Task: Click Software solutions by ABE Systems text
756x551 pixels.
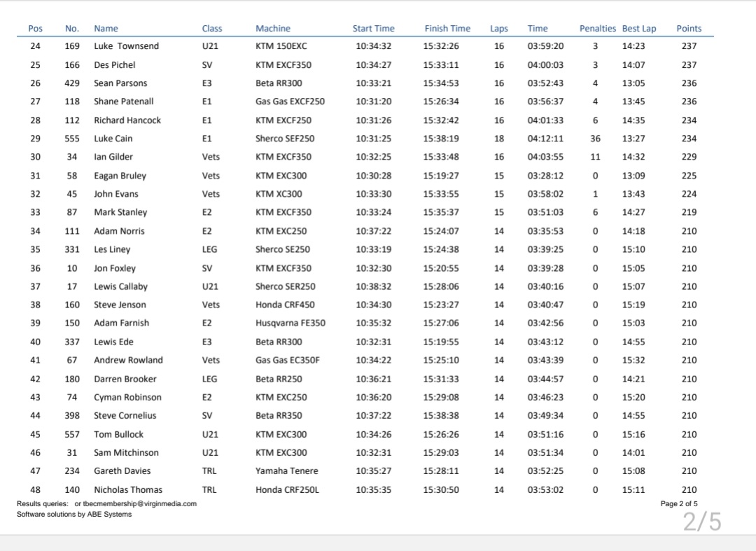Action: (x=74, y=515)
